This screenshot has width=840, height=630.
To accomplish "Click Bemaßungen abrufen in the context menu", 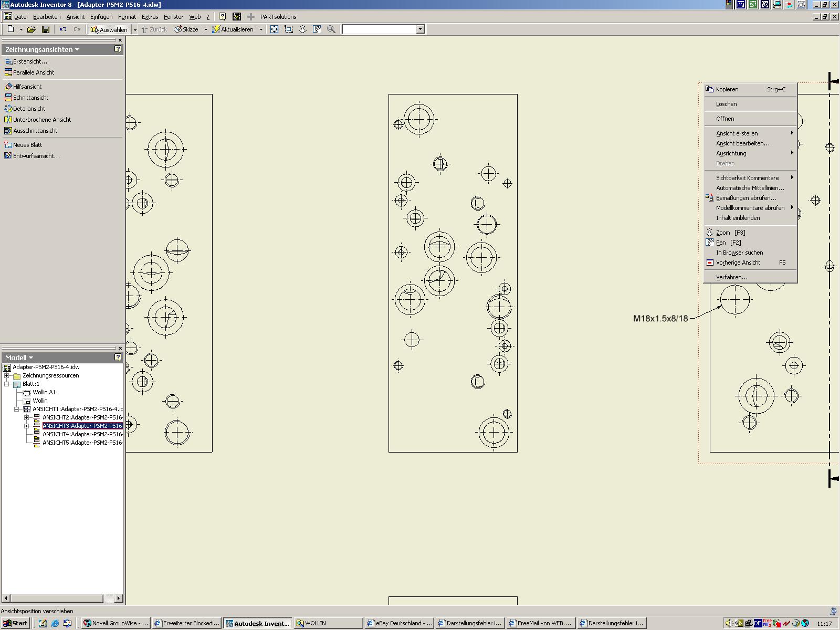I will (745, 198).
